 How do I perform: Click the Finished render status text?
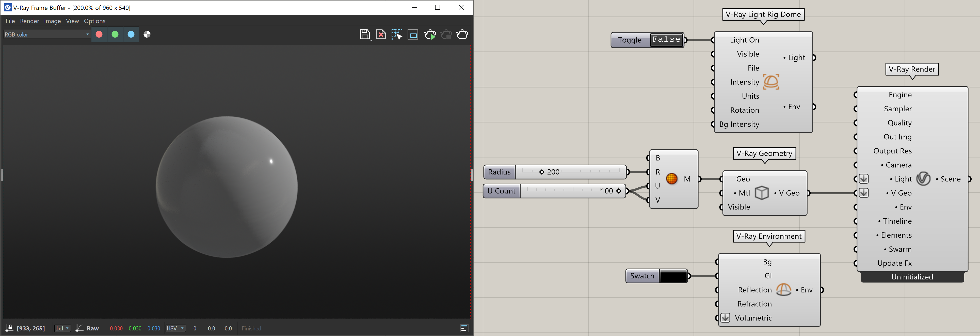click(251, 328)
